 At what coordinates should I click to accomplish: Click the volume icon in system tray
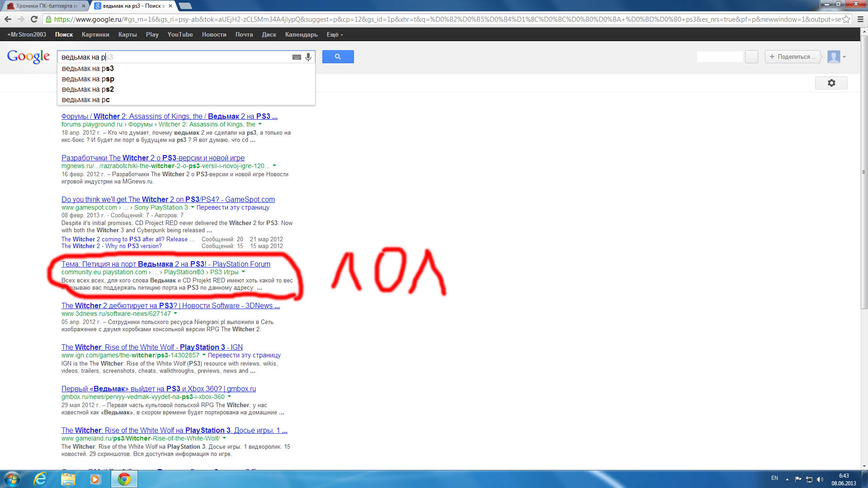pos(820,479)
